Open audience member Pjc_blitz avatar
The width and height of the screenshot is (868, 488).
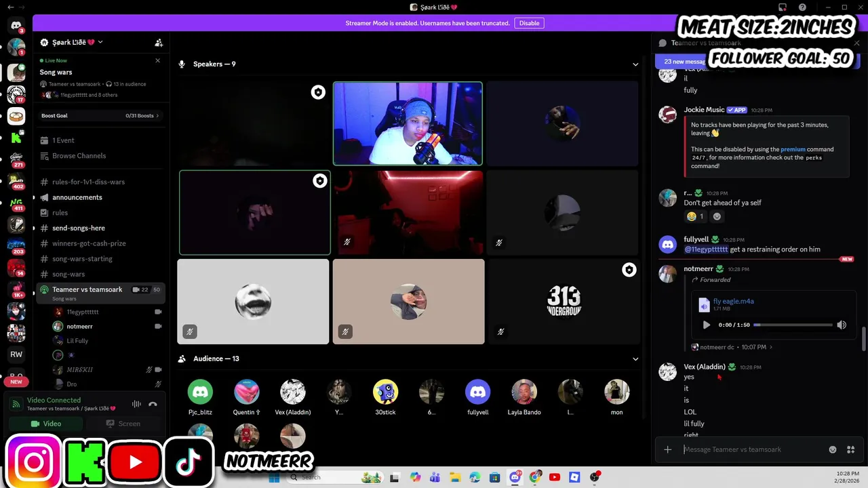pyautogui.click(x=200, y=392)
